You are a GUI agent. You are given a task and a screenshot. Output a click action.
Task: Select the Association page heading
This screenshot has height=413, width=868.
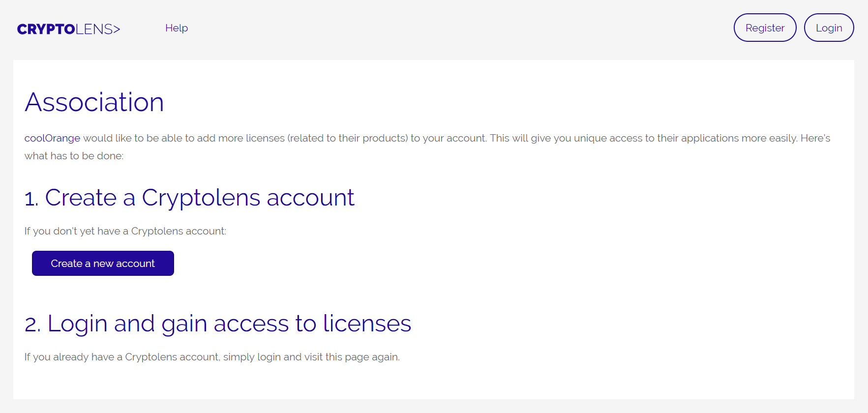(x=94, y=102)
